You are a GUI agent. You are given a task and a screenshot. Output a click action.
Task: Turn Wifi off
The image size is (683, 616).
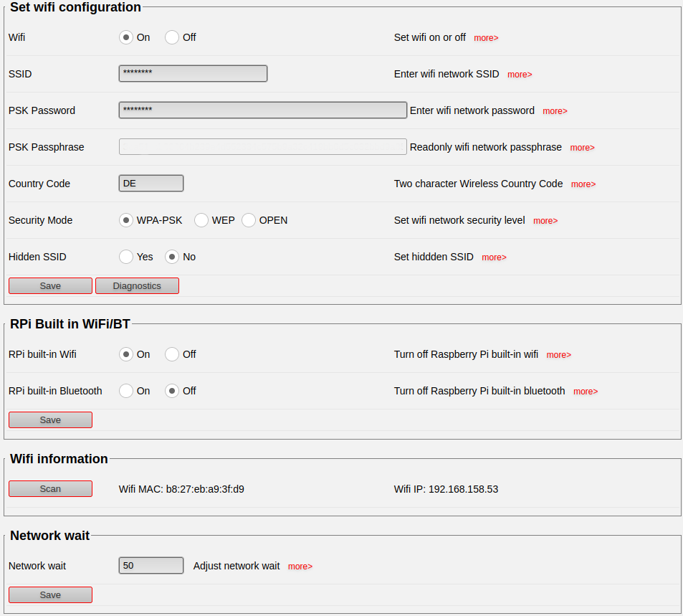pos(171,37)
